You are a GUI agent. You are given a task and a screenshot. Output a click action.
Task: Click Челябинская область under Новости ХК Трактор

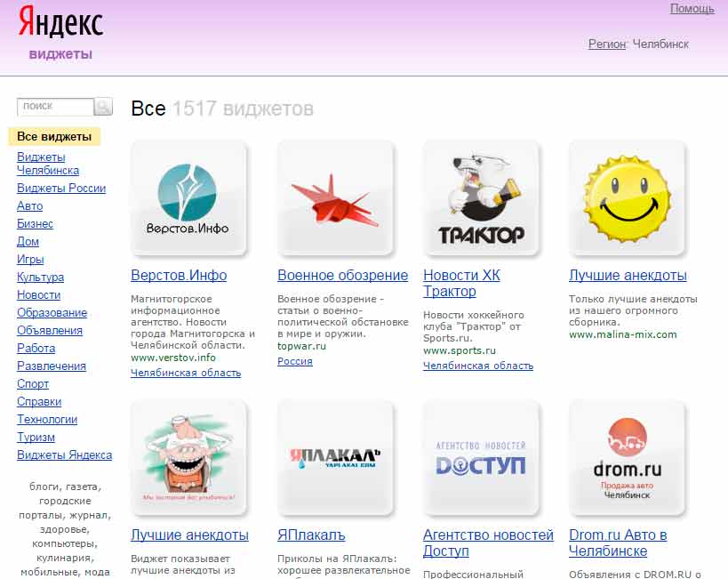click(478, 366)
